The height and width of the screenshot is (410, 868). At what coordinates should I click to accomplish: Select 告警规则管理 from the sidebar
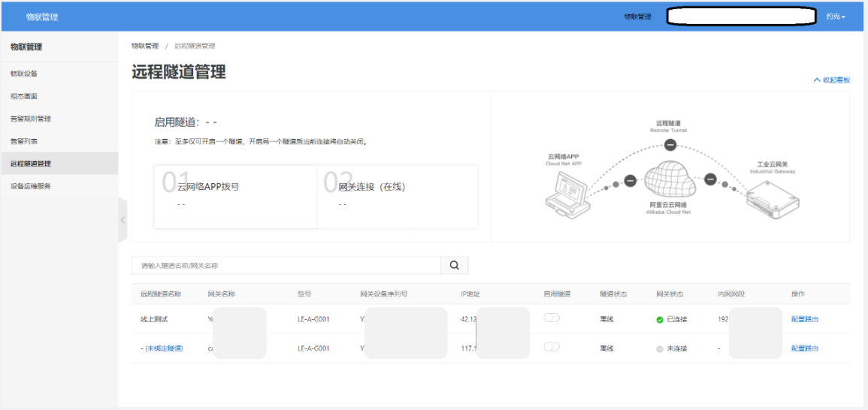(x=31, y=119)
